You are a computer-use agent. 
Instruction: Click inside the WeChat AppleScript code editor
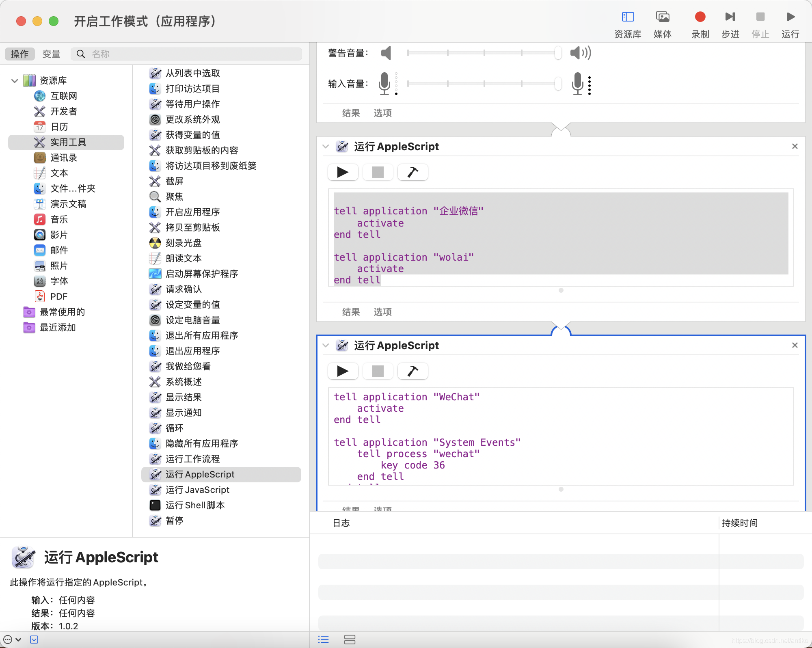coord(561,436)
